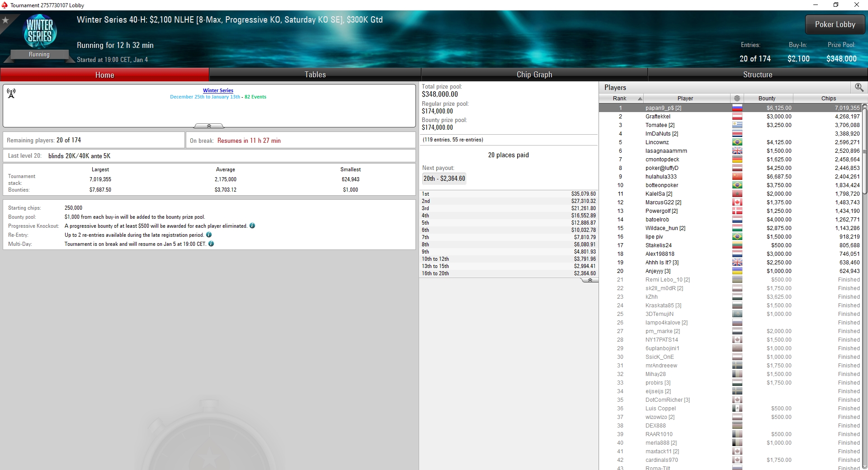This screenshot has height=470, width=868.
Task: Click the German flag beside cmontopdeck
Action: tap(737, 160)
